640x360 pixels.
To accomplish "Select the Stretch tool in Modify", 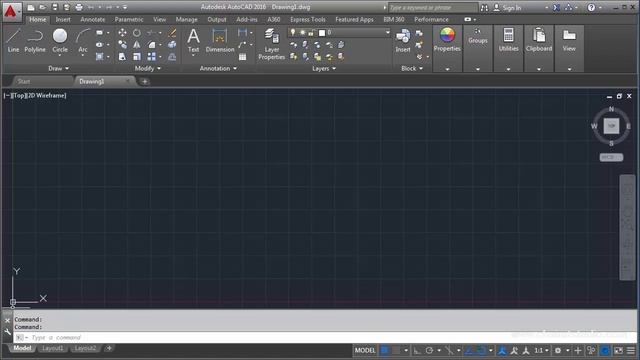I will point(122,57).
